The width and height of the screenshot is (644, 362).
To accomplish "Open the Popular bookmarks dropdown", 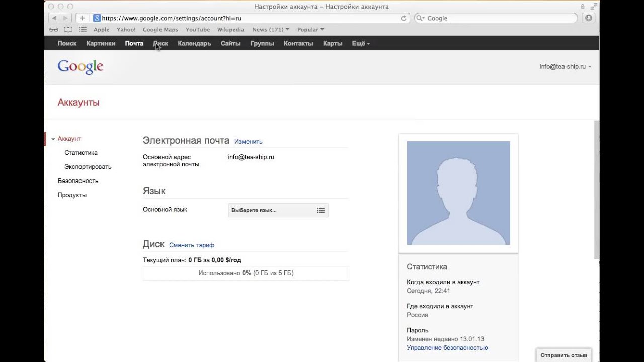I will pos(310,30).
